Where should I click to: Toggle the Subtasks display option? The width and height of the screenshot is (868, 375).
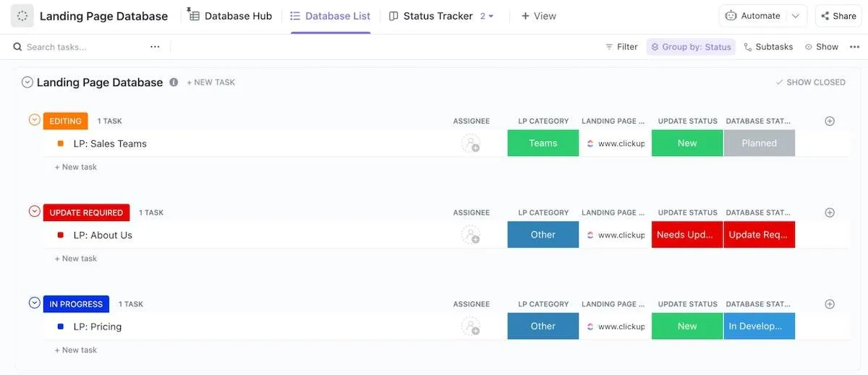pyautogui.click(x=768, y=47)
